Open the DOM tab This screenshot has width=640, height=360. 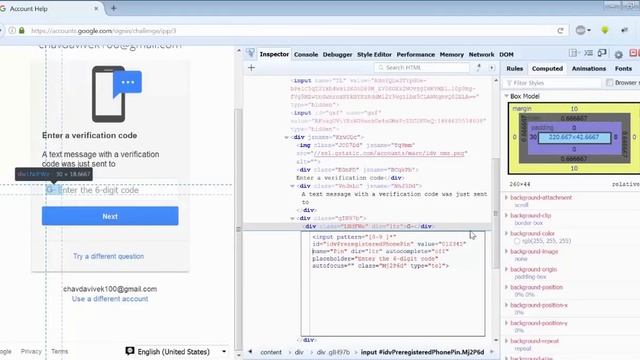[x=506, y=54]
